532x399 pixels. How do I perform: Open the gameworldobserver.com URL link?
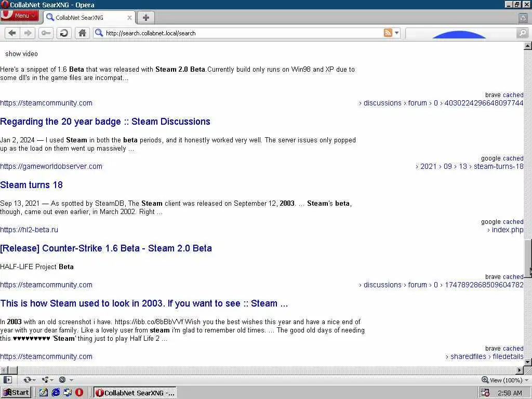[51, 166]
